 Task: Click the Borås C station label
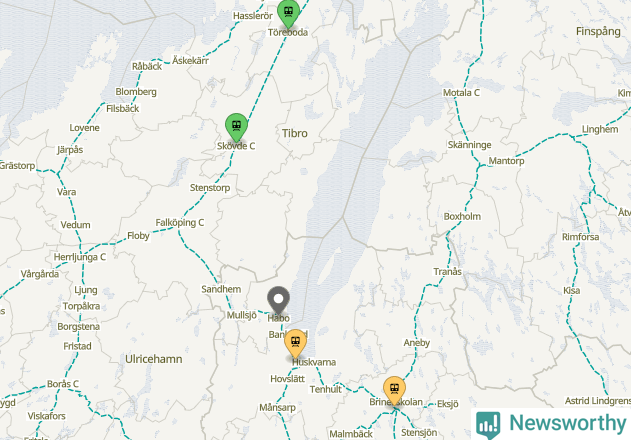pyautogui.click(x=63, y=384)
